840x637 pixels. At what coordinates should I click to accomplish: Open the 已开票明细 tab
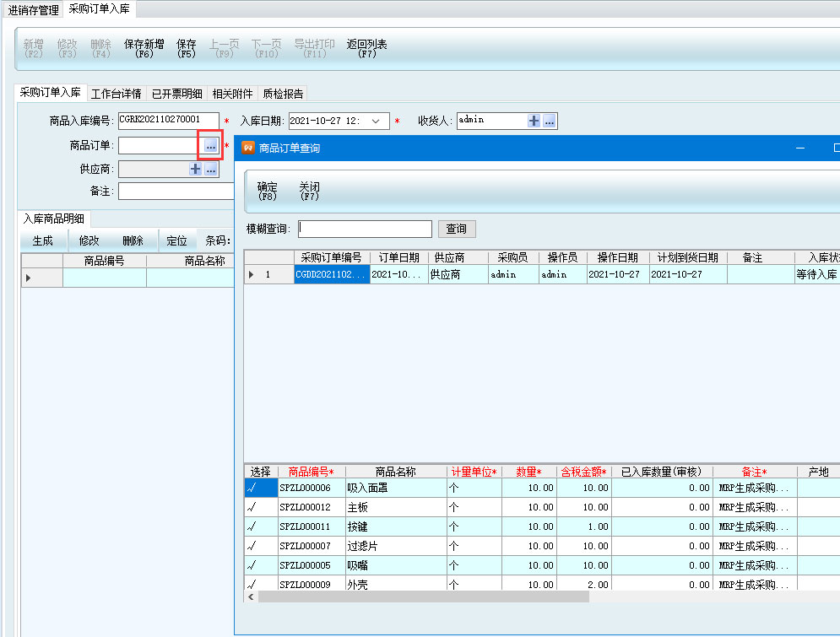click(x=176, y=94)
